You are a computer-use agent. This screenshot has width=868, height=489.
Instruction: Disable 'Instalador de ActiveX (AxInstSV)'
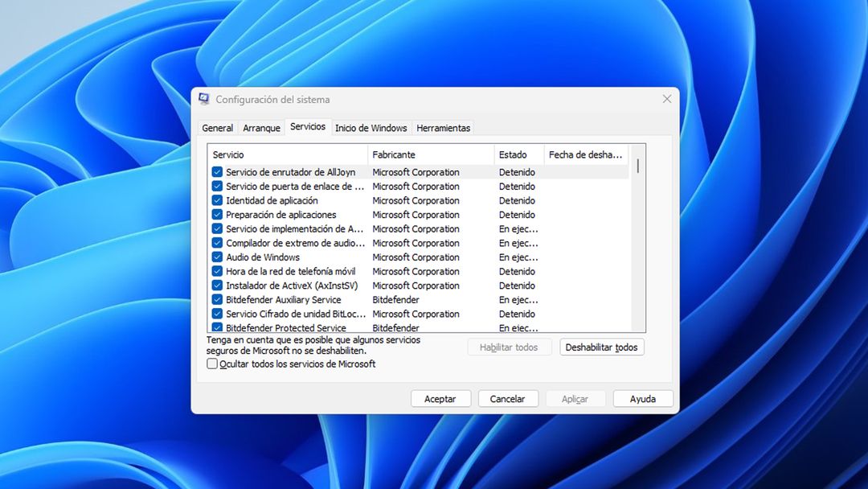coord(217,286)
